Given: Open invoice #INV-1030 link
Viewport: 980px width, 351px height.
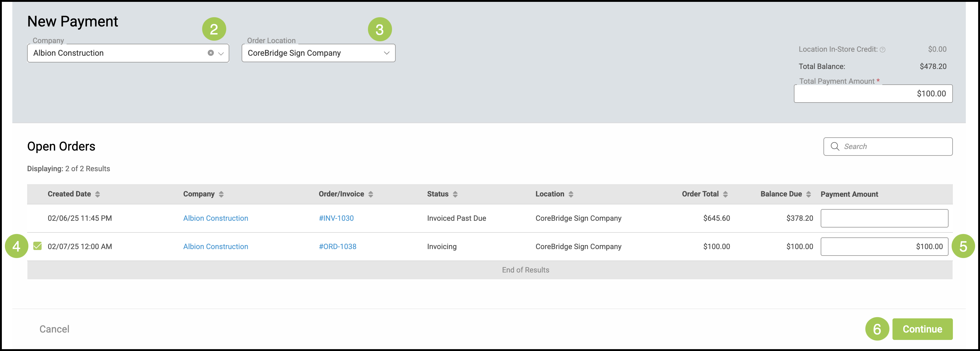Looking at the screenshot, I should pyautogui.click(x=336, y=218).
